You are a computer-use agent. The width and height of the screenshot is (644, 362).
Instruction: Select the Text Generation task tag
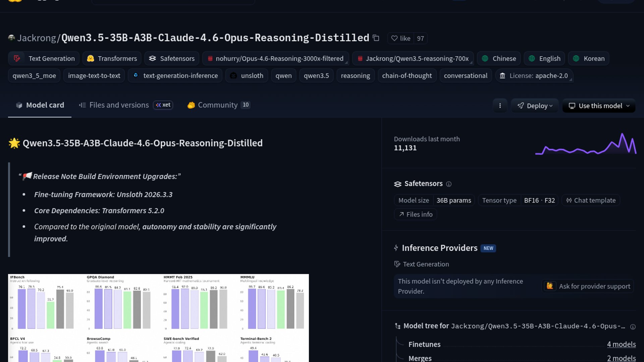[44, 58]
